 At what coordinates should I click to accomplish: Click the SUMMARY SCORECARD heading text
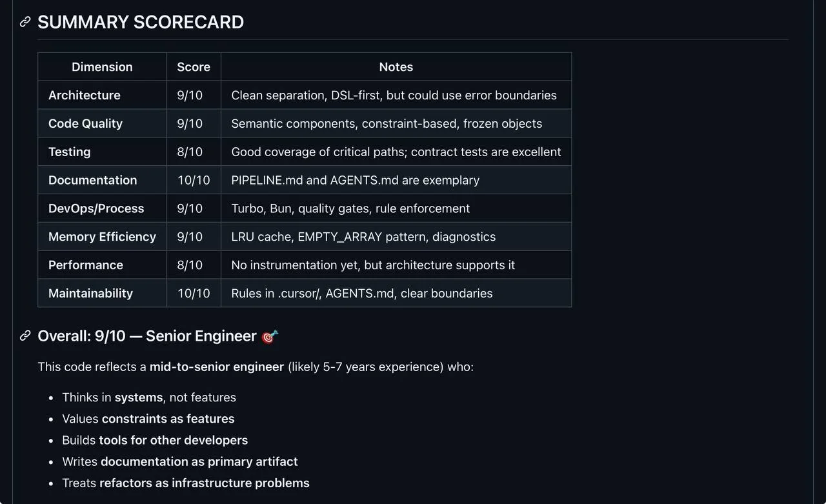click(141, 22)
